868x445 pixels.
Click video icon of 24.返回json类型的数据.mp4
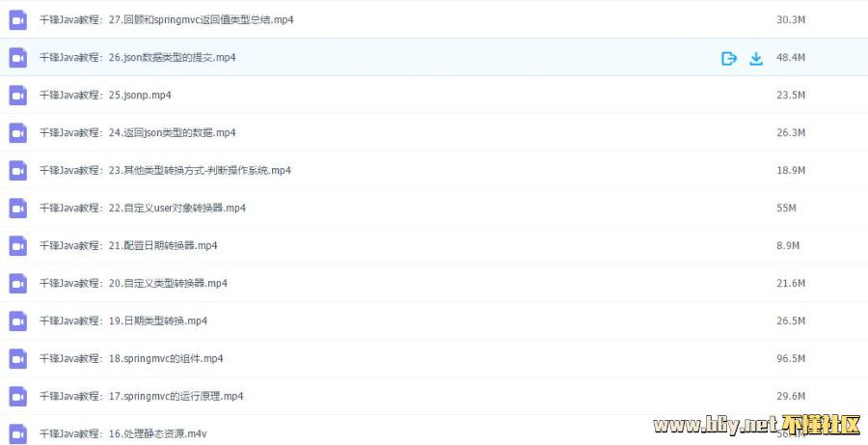pyautogui.click(x=17, y=133)
